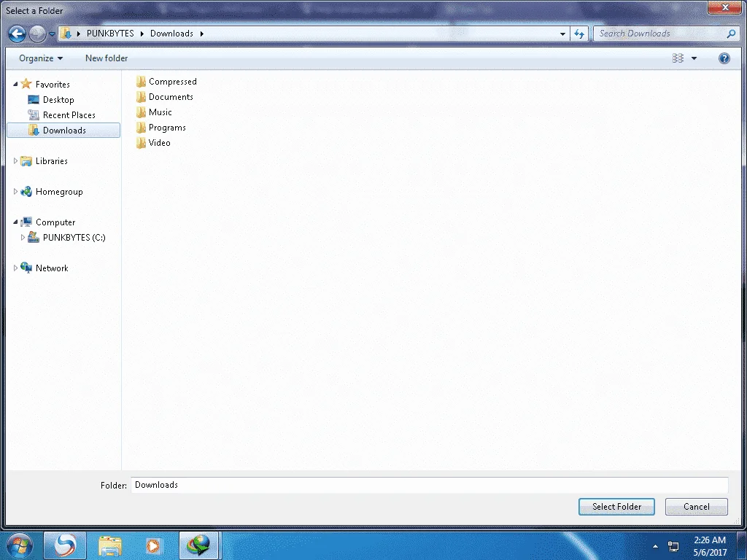Collapse the Computer node
The image size is (747, 560).
click(x=15, y=222)
